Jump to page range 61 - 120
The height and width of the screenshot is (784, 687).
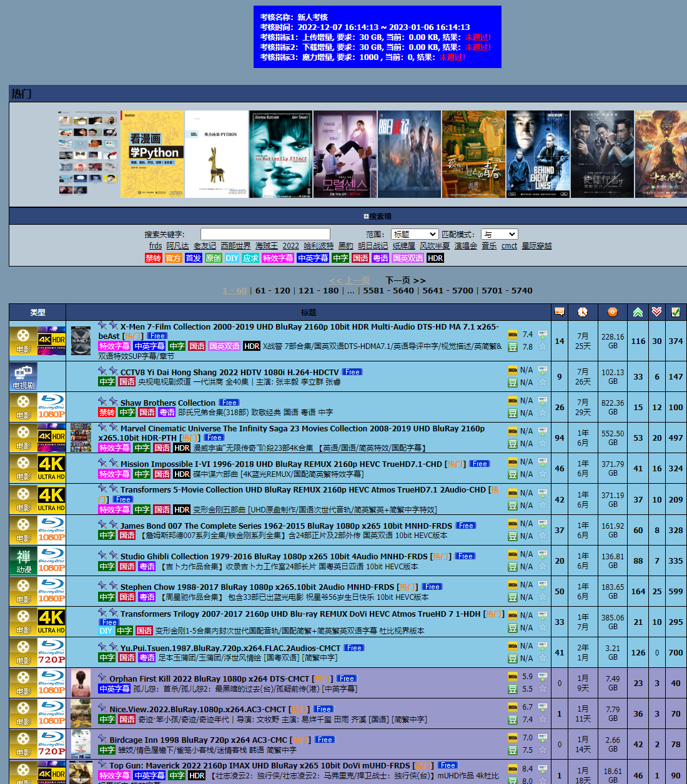tap(273, 290)
